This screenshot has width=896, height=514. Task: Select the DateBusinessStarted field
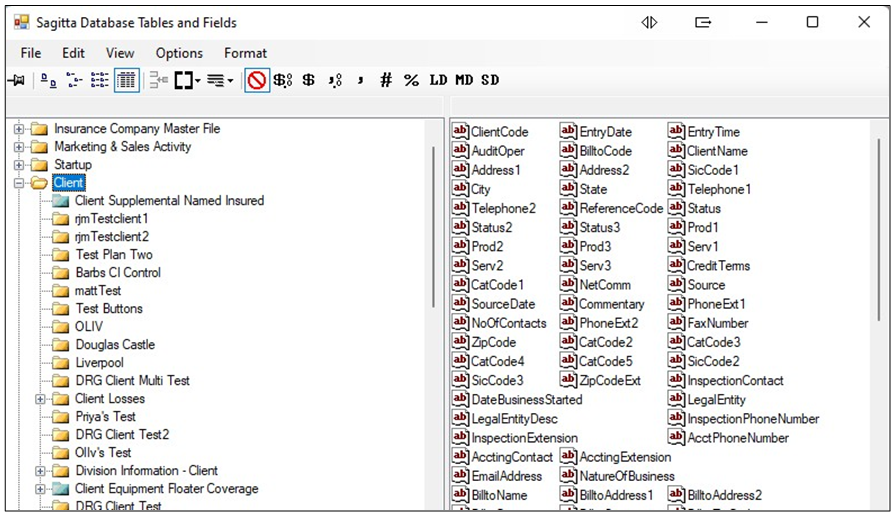pyautogui.click(x=526, y=400)
